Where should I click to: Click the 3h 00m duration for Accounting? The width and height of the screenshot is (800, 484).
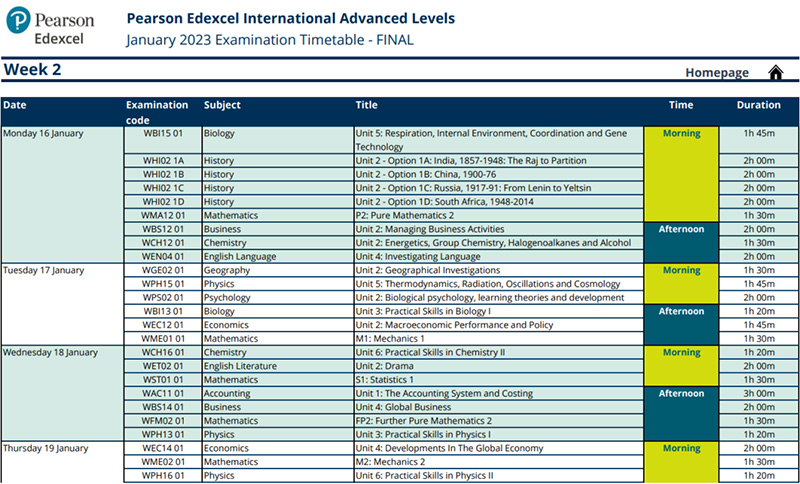pyautogui.click(x=759, y=393)
